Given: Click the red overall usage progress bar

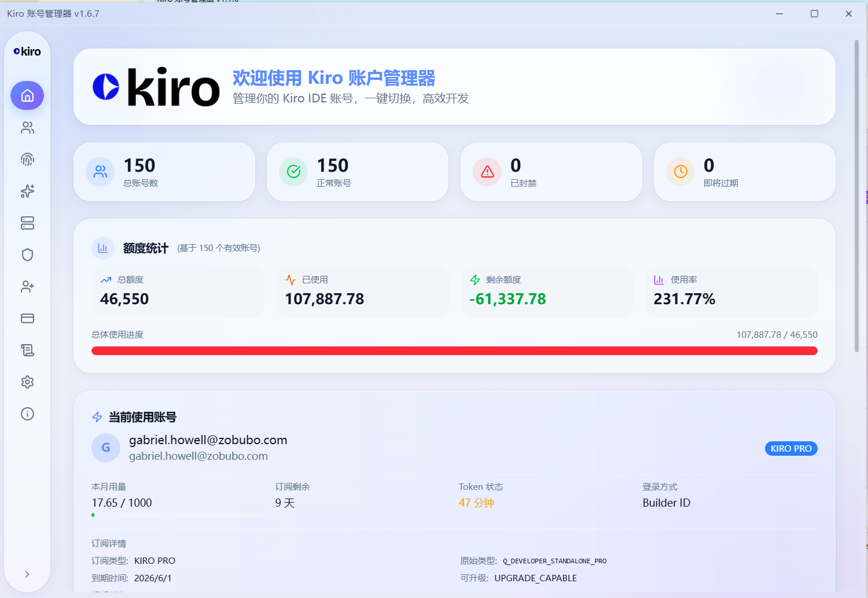Looking at the screenshot, I should [x=454, y=350].
